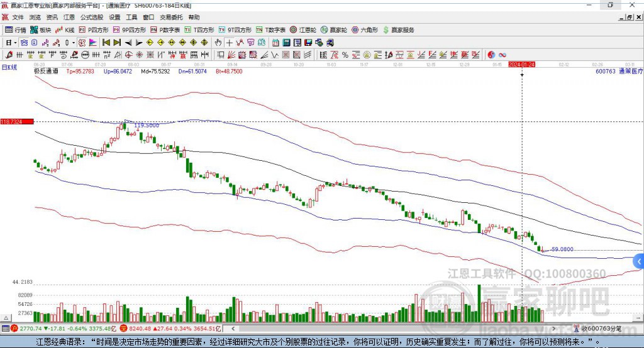Select the hand pan tool icon

(218, 43)
